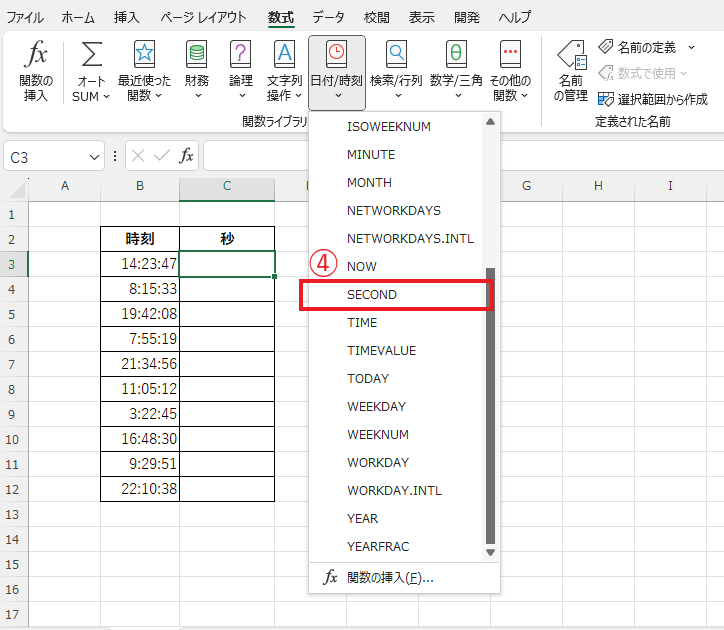Click the 日付/時刻 clock icon
Viewport: 724px width, 630px height.
click(336, 54)
